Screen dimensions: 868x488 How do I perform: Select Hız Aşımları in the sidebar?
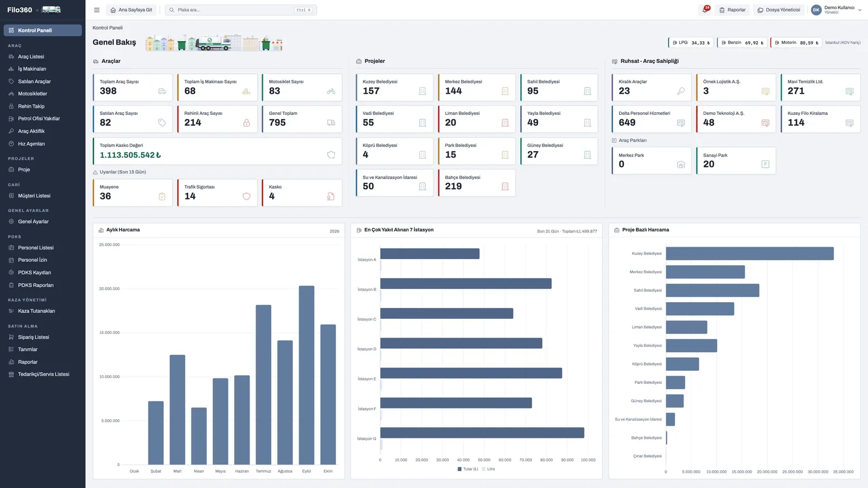click(x=43, y=144)
